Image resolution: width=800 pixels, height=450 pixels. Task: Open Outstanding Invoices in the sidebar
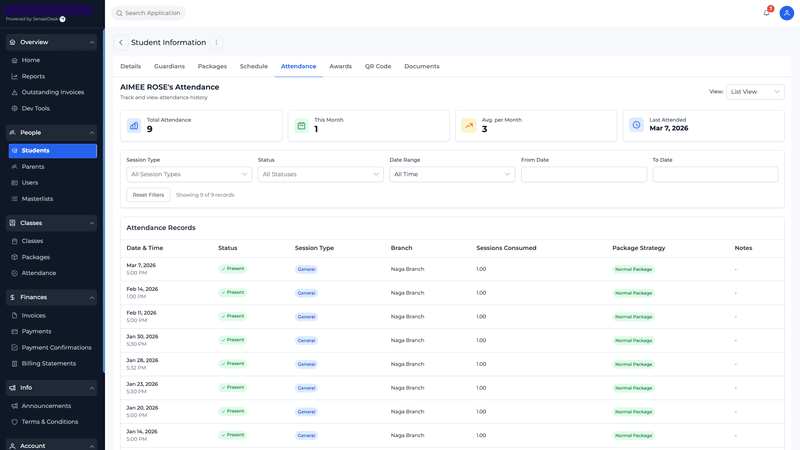pyautogui.click(x=52, y=92)
